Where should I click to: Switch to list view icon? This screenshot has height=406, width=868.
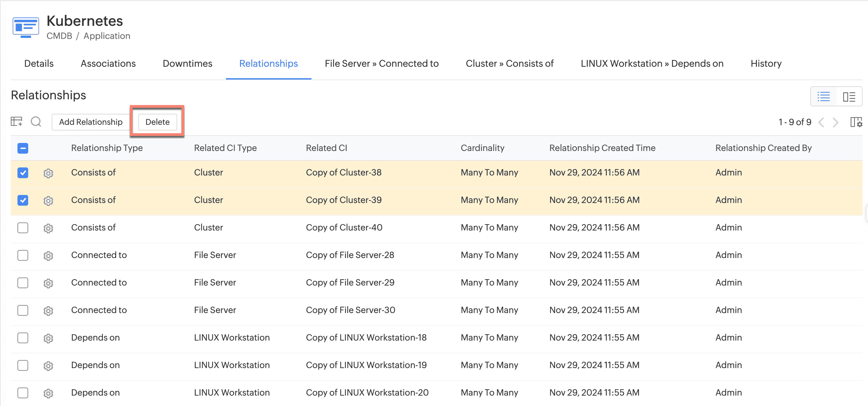click(823, 97)
